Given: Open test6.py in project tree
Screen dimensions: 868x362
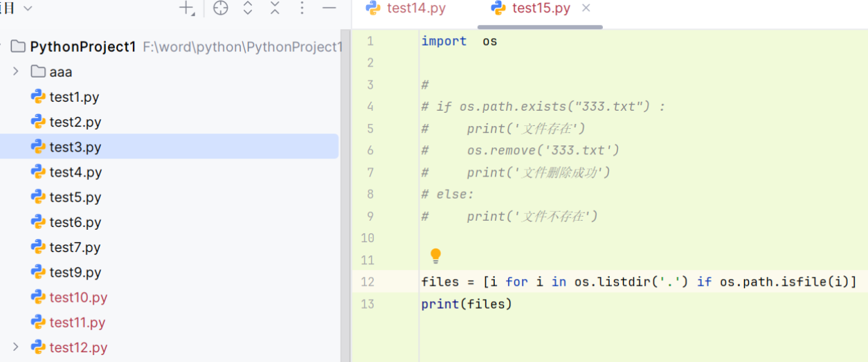Looking at the screenshot, I should (75, 222).
